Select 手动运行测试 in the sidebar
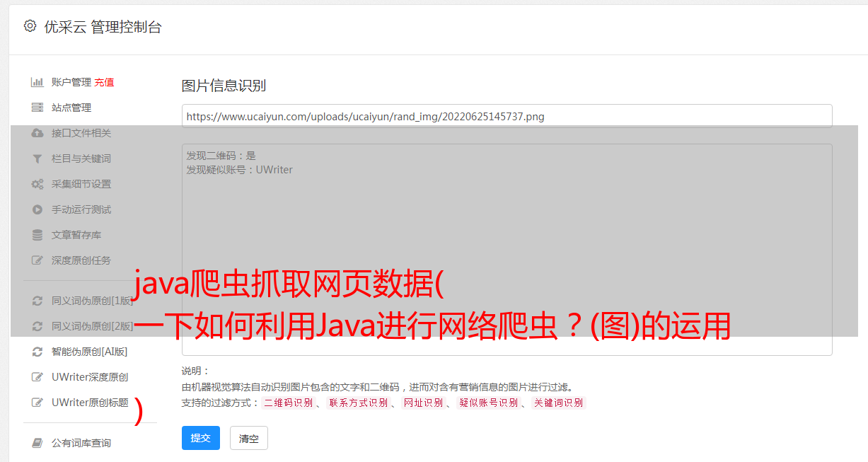Screen dimensions: 868x462 coord(81,209)
